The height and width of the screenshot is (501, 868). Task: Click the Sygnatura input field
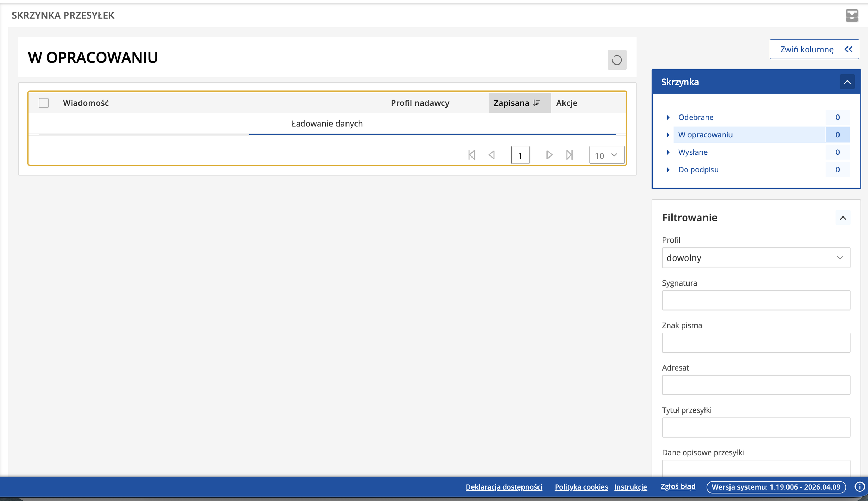pos(756,300)
